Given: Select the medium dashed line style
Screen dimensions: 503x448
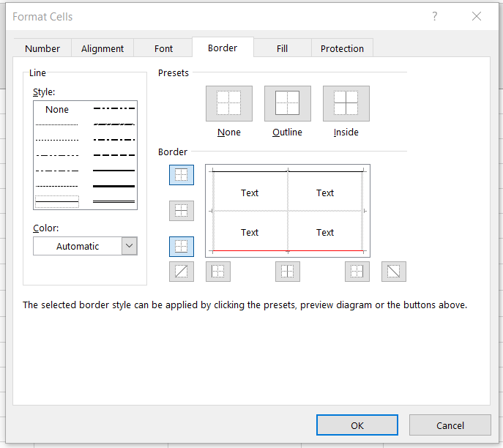Looking at the screenshot, I should click(x=114, y=155).
